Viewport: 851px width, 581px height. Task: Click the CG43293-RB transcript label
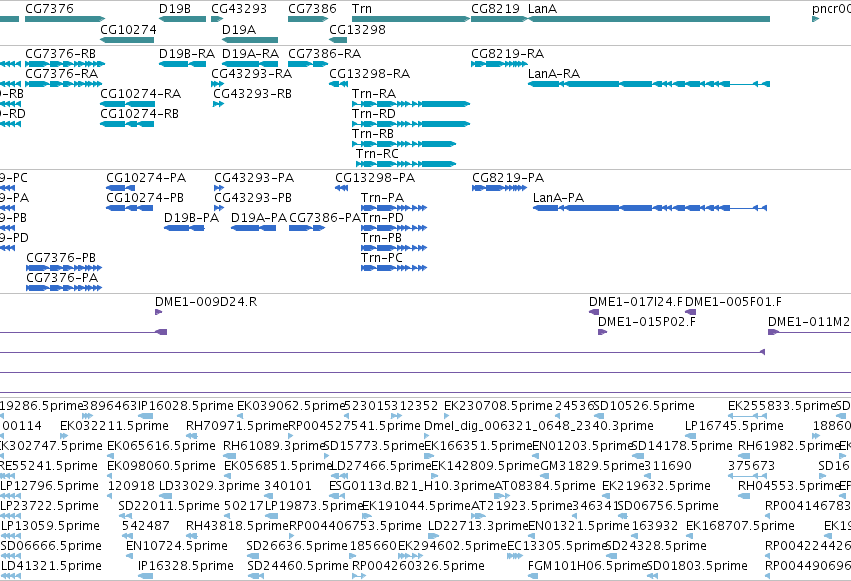(x=252, y=94)
